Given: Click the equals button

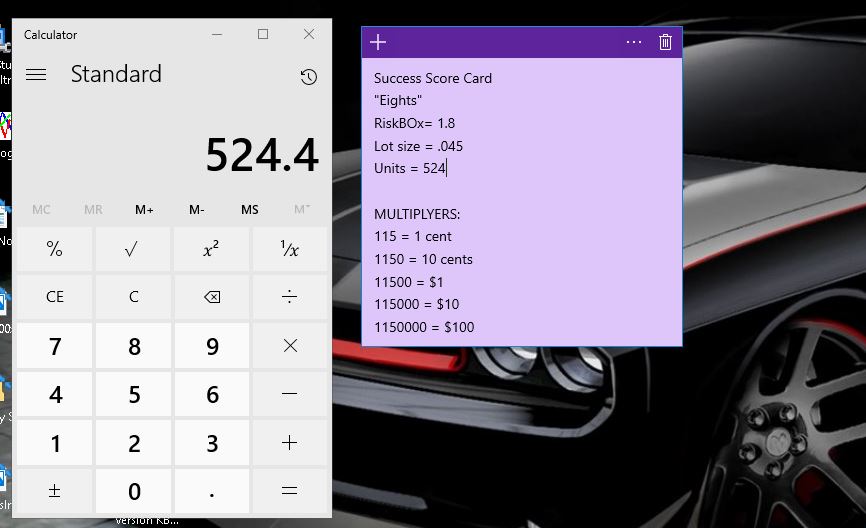Looking at the screenshot, I should pos(290,491).
